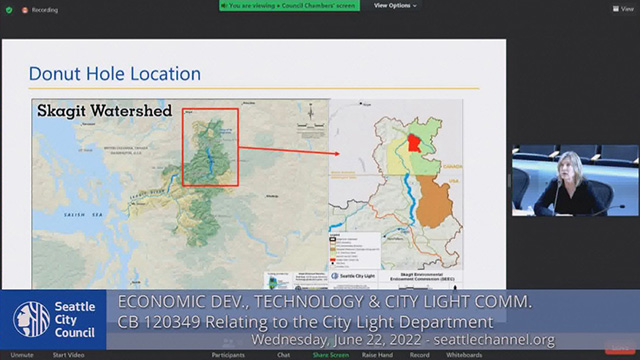Image resolution: width=640 pixels, height=360 pixels.
Task: Click the Record button in the toolbar
Action: point(420,355)
